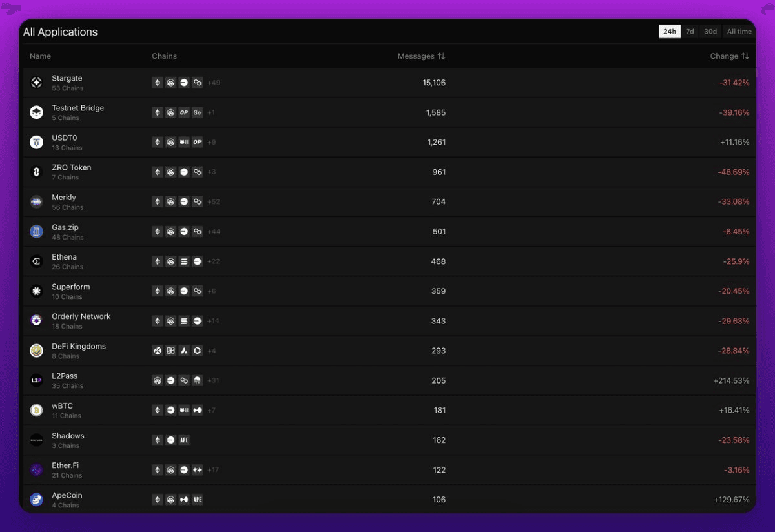Click the Testnet Bridge logo icon
This screenshot has height=532, width=775.
[x=36, y=112]
